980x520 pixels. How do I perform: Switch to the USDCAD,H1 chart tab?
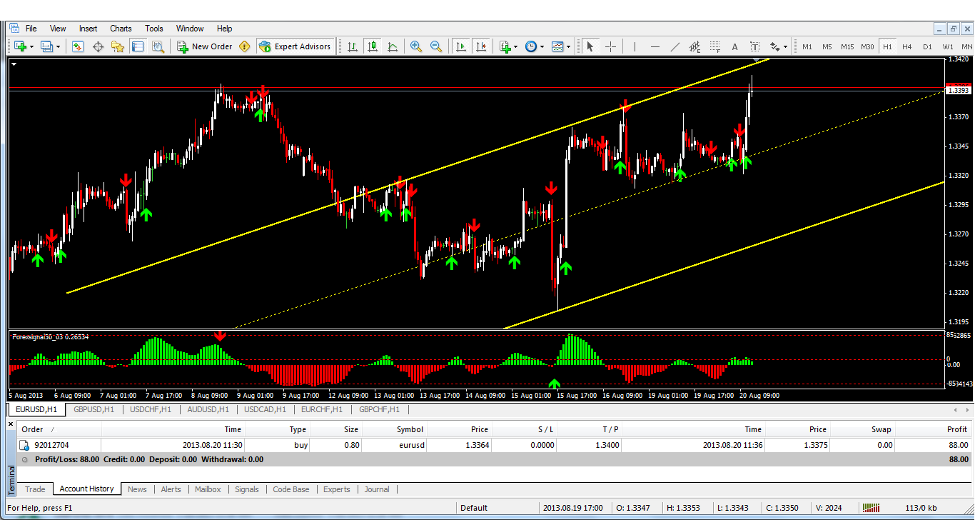265,410
